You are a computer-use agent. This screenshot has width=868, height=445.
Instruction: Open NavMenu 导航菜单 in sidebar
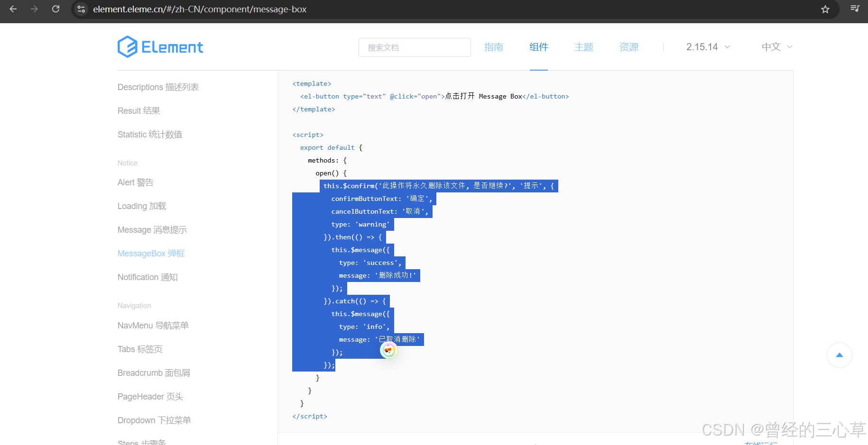click(153, 326)
